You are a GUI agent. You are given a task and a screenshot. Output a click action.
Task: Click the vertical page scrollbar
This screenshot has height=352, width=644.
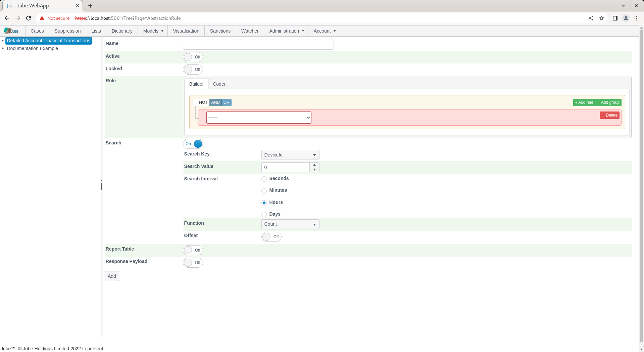click(x=641, y=186)
